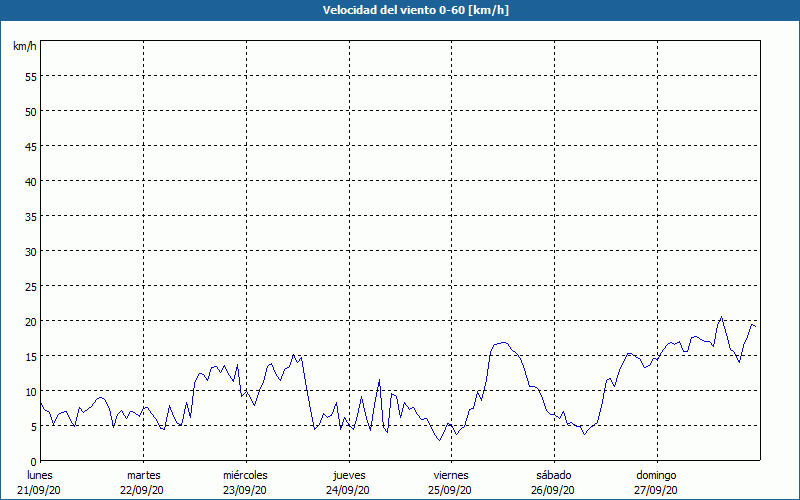
Task: Click the lowest wind dip just before viernes
Action: click(x=439, y=440)
